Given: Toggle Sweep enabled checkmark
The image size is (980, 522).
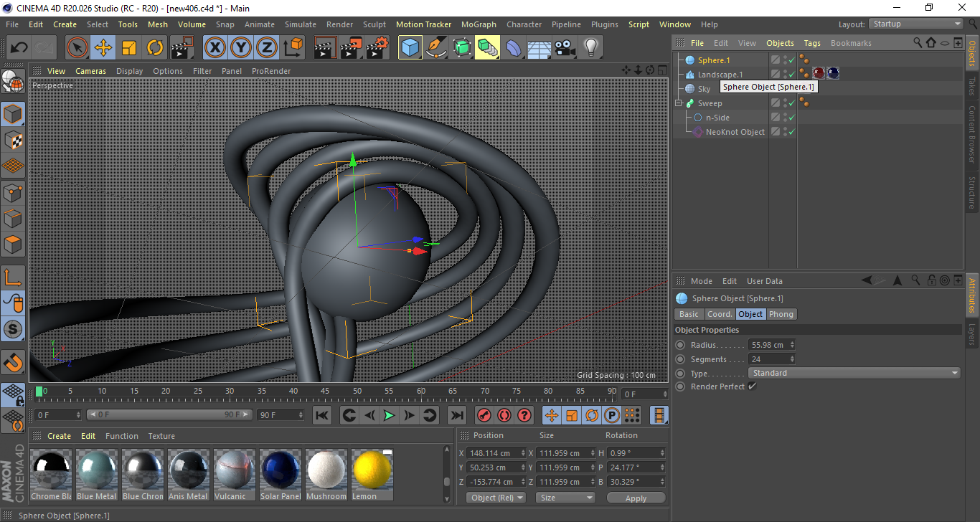Looking at the screenshot, I should 792,103.
